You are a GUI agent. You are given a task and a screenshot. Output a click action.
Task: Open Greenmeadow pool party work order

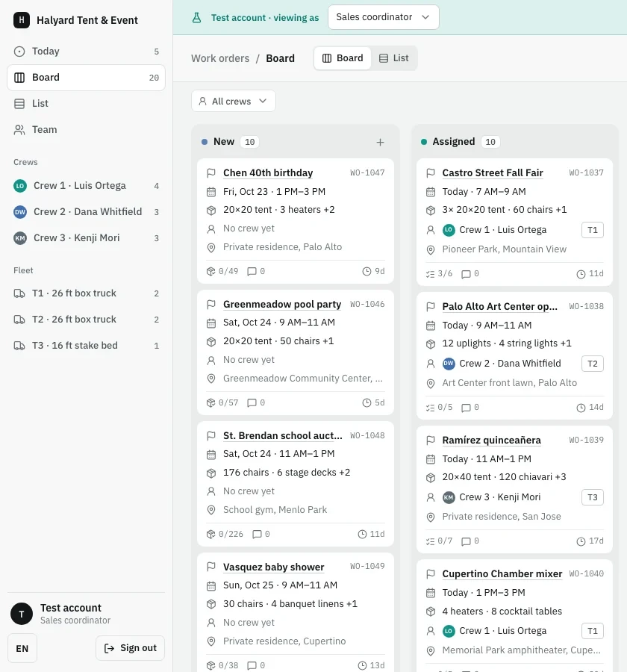(282, 305)
